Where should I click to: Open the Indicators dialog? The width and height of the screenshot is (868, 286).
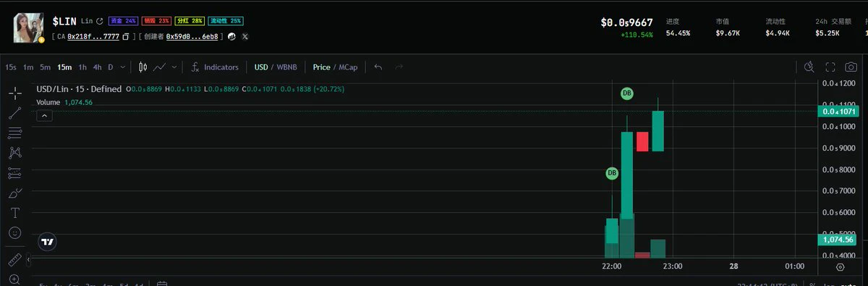click(221, 67)
